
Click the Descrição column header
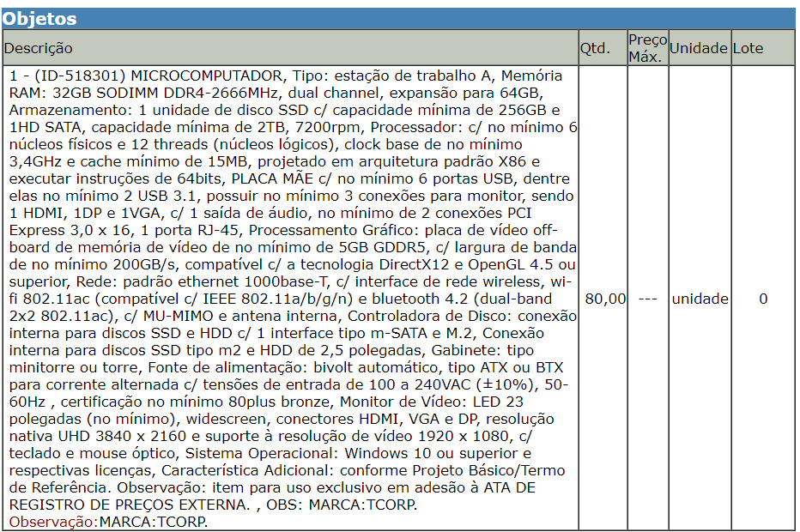point(39,49)
